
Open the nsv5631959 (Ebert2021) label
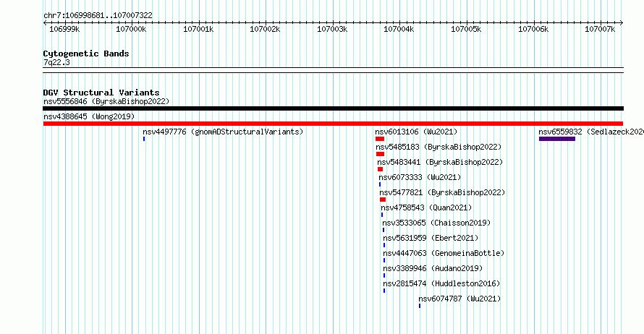click(431, 238)
